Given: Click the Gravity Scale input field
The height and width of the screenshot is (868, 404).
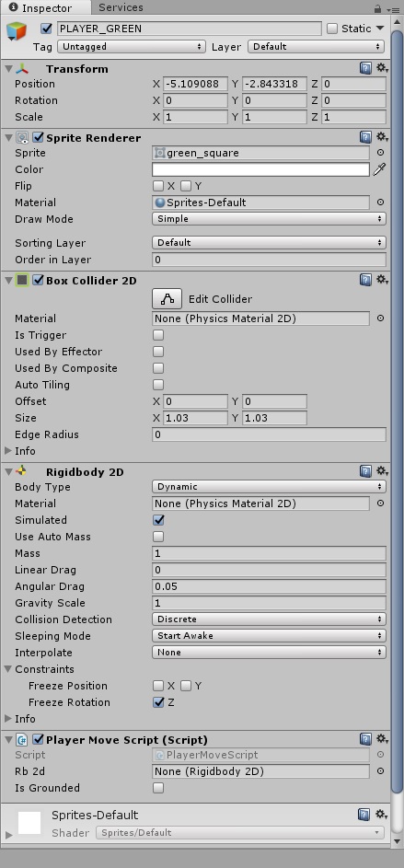Looking at the screenshot, I should pyautogui.click(x=269, y=603).
